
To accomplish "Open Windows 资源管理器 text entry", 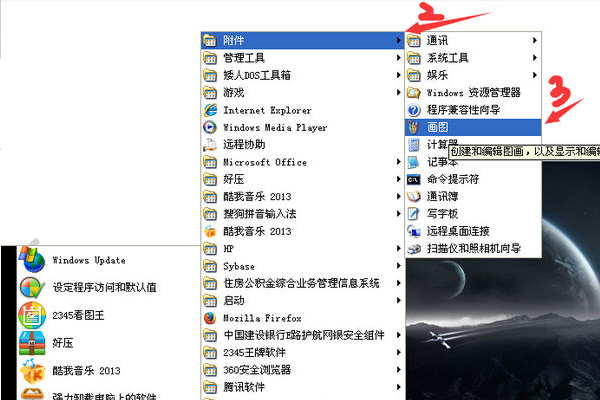I will click(474, 92).
